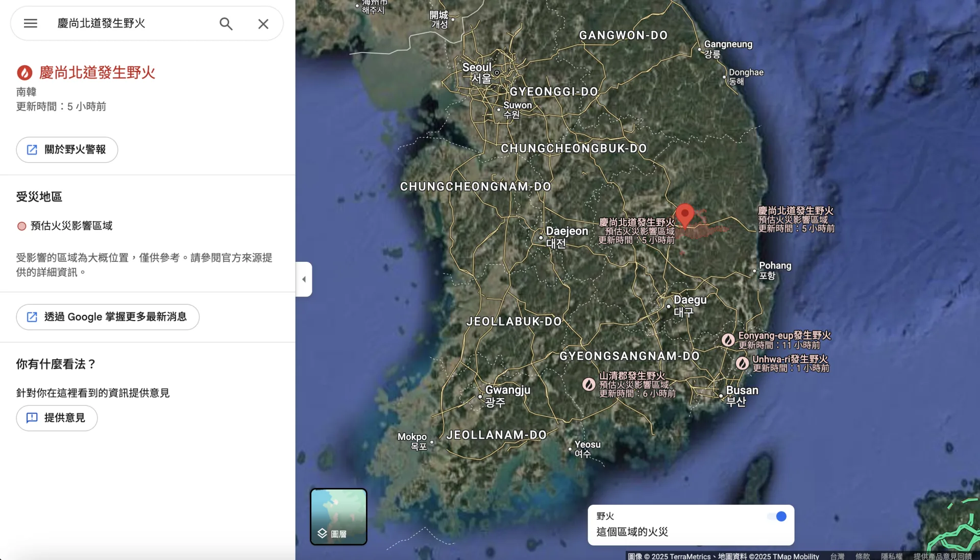Click the 台灣 region footer link
The height and width of the screenshot is (560, 980).
837,556
